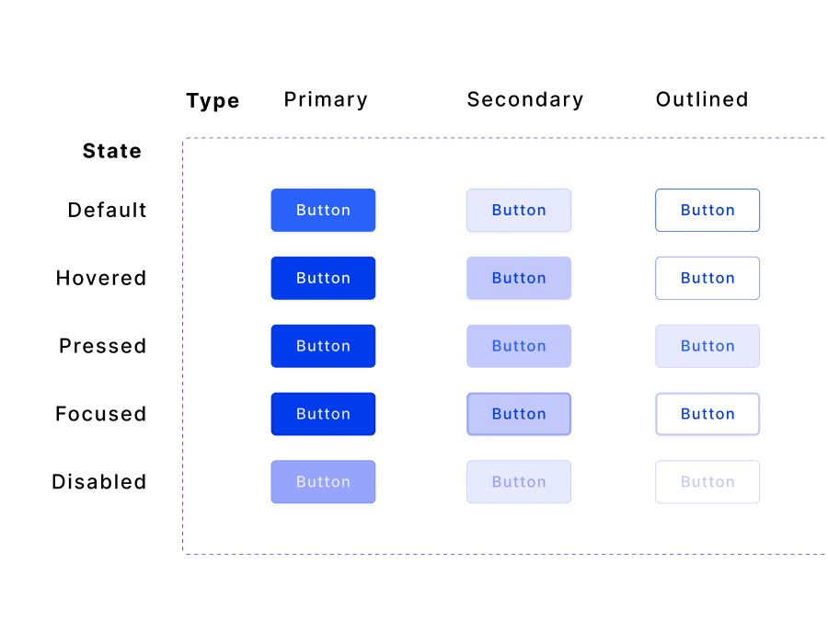828x644 pixels.
Task: Click the Disabled Secondary button
Action: coord(519,482)
